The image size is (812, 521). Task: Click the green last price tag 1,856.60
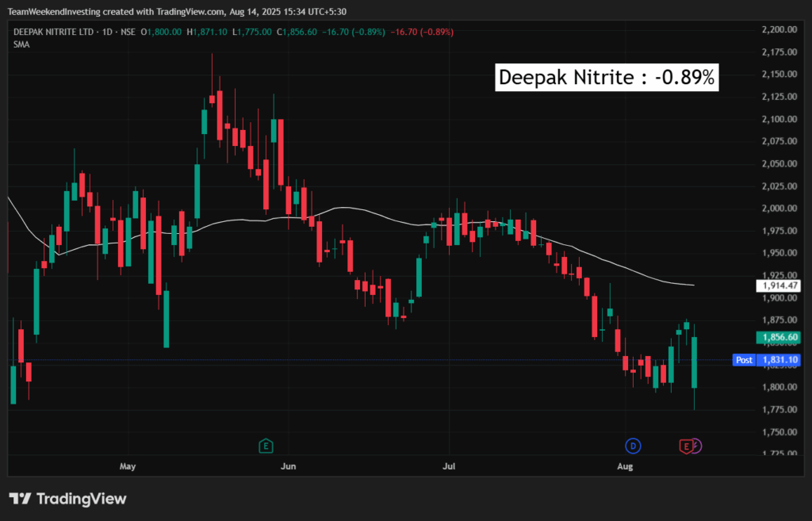point(779,337)
